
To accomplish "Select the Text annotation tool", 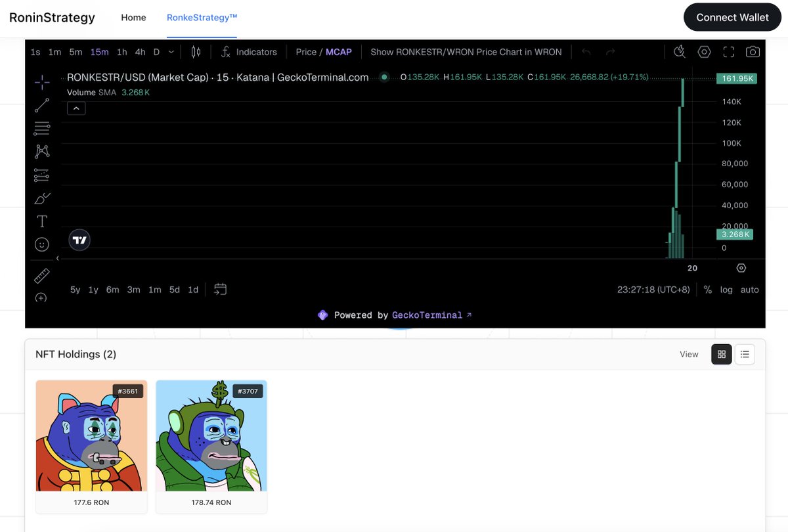I will pyautogui.click(x=41, y=221).
